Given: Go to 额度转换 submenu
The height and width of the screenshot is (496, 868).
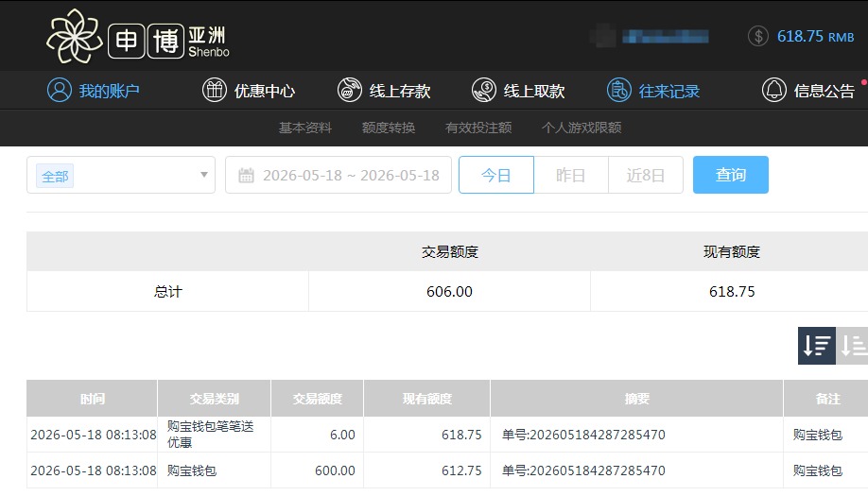Looking at the screenshot, I should [x=388, y=128].
